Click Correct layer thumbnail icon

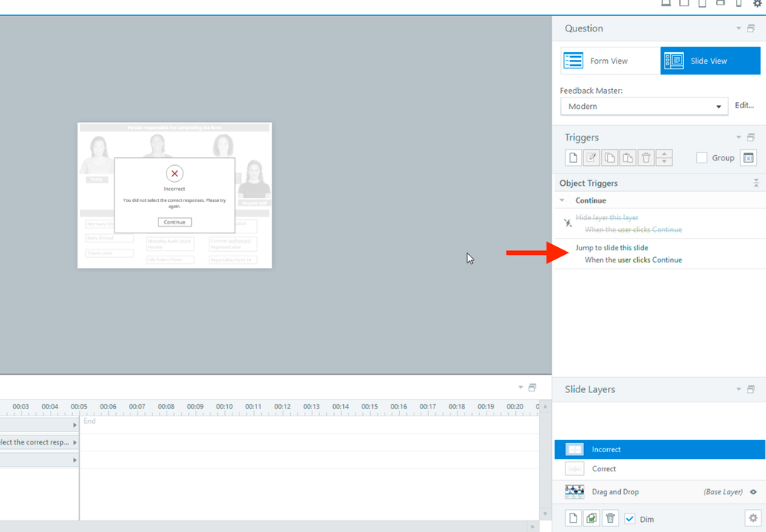point(574,468)
